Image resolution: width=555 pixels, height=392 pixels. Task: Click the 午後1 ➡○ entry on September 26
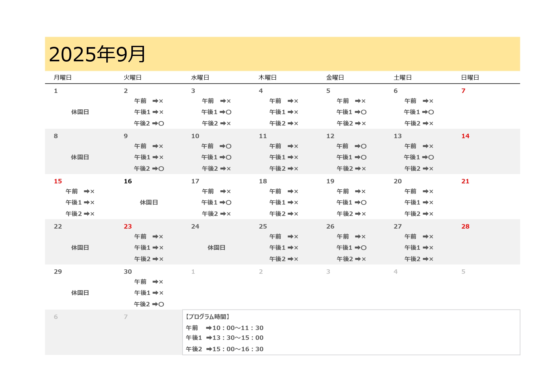352,248
